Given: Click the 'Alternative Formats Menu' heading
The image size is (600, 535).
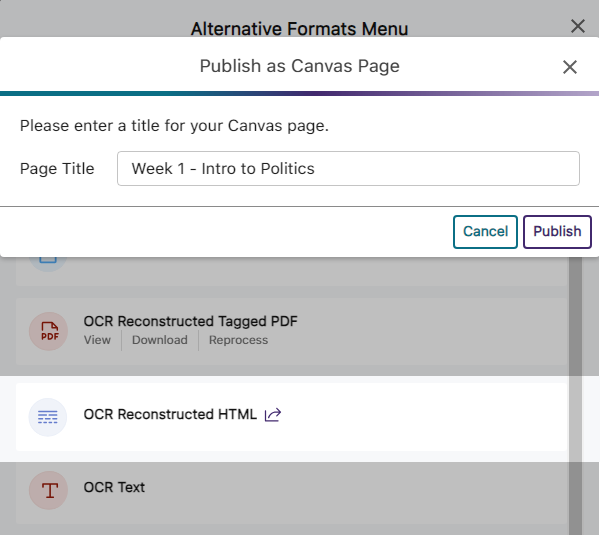Looking at the screenshot, I should point(299,29).
